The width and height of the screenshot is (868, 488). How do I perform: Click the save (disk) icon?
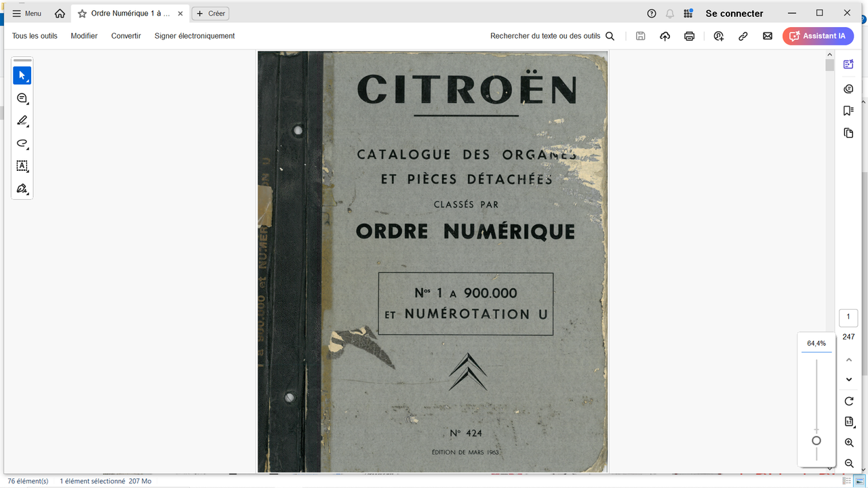(640, 36)
